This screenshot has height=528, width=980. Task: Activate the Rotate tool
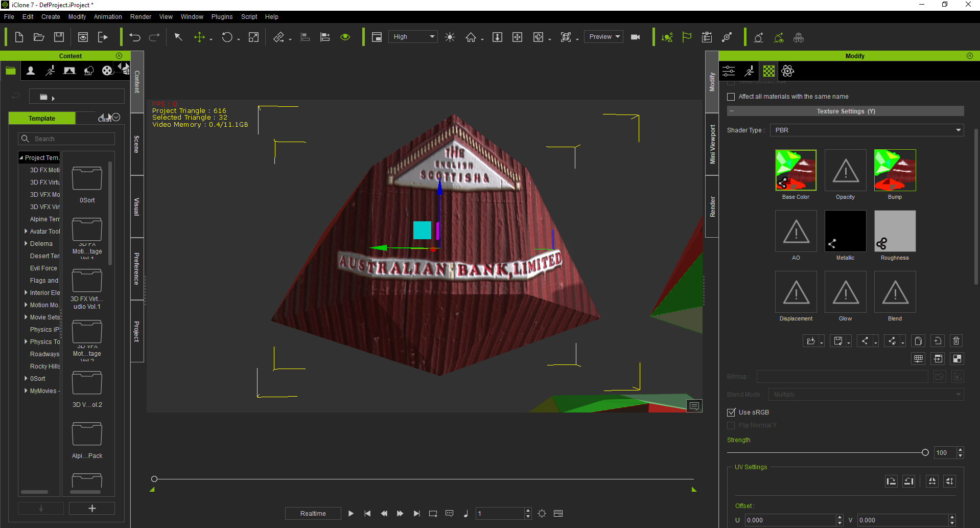coord(227,37)
